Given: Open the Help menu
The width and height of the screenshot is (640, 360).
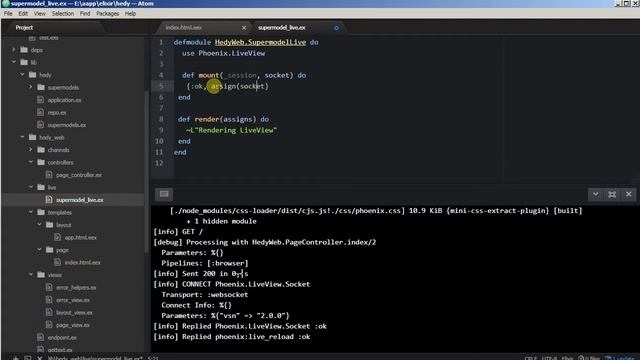Looking at the screenshot, I should pyautogui.click(x=130, y=13).
